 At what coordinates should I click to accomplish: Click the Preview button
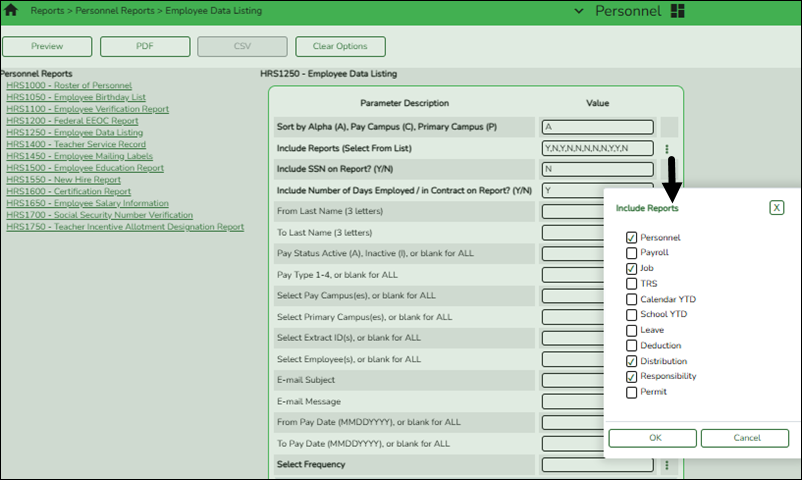click(x=47, y=47)
